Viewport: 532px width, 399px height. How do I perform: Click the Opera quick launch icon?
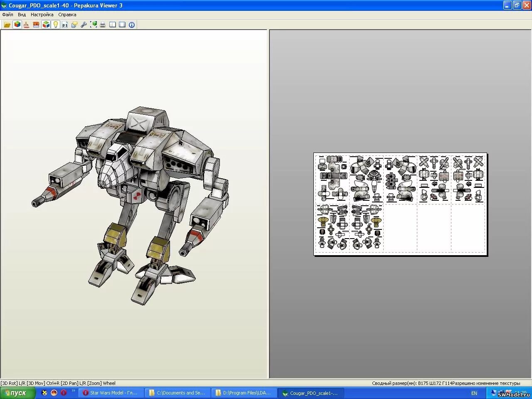click(x=63, y=392)
